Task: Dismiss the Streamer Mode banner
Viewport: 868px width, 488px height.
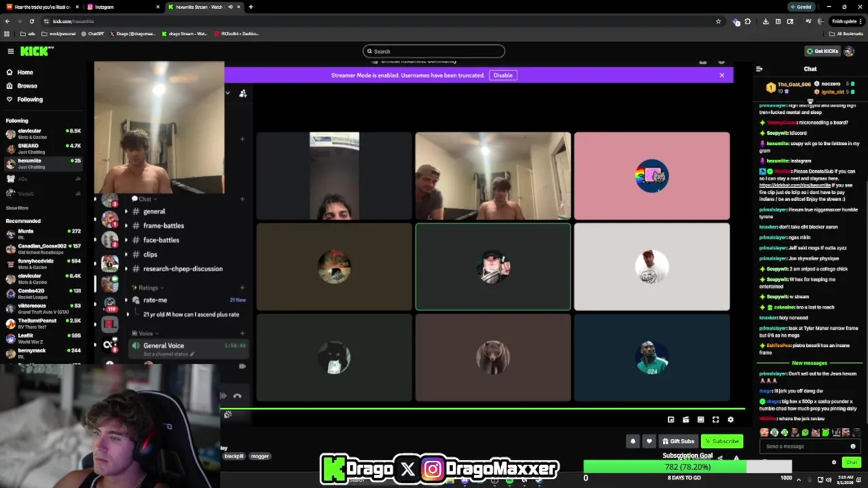Action: click(x=722, y=75)
